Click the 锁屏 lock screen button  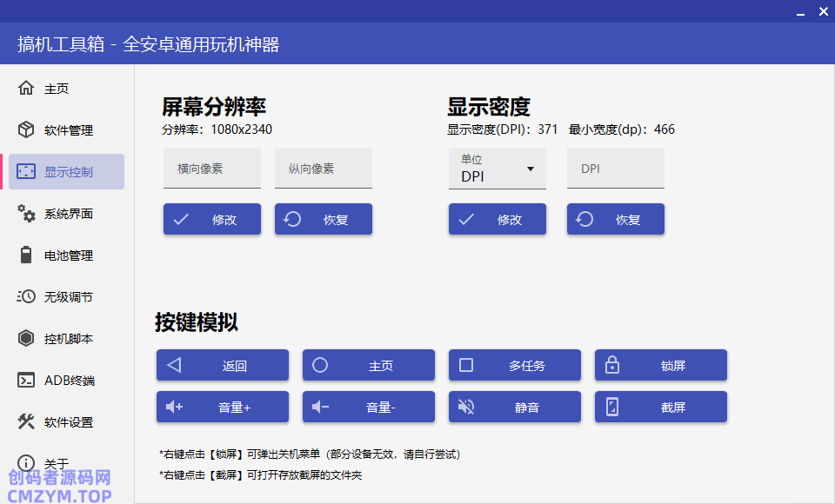click(x=661, y=365)
